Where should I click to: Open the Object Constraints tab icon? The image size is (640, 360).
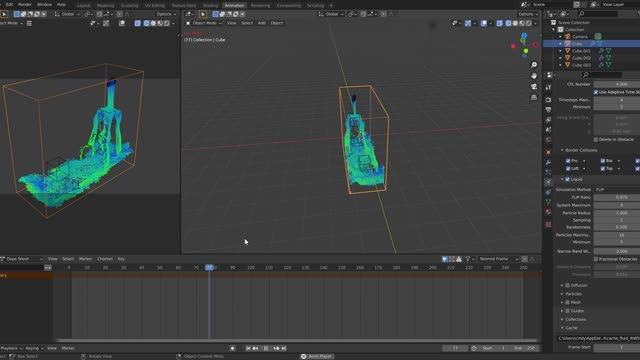click(548, 191)
